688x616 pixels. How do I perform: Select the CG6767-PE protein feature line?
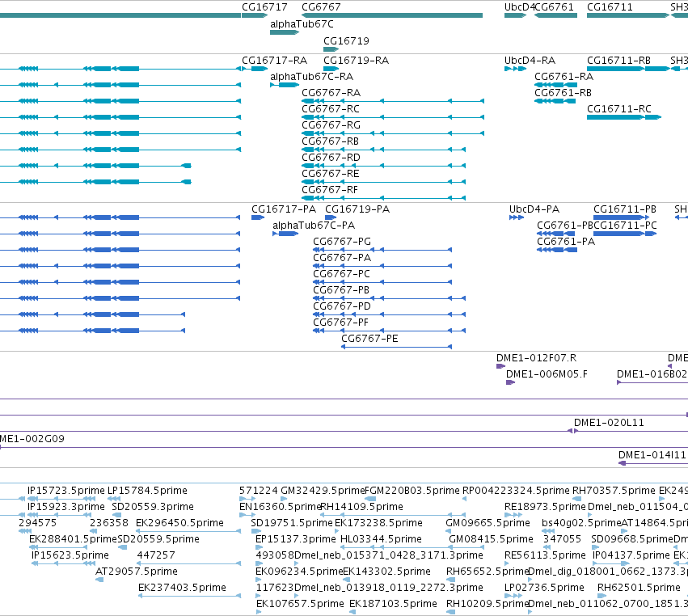[397, 347]
